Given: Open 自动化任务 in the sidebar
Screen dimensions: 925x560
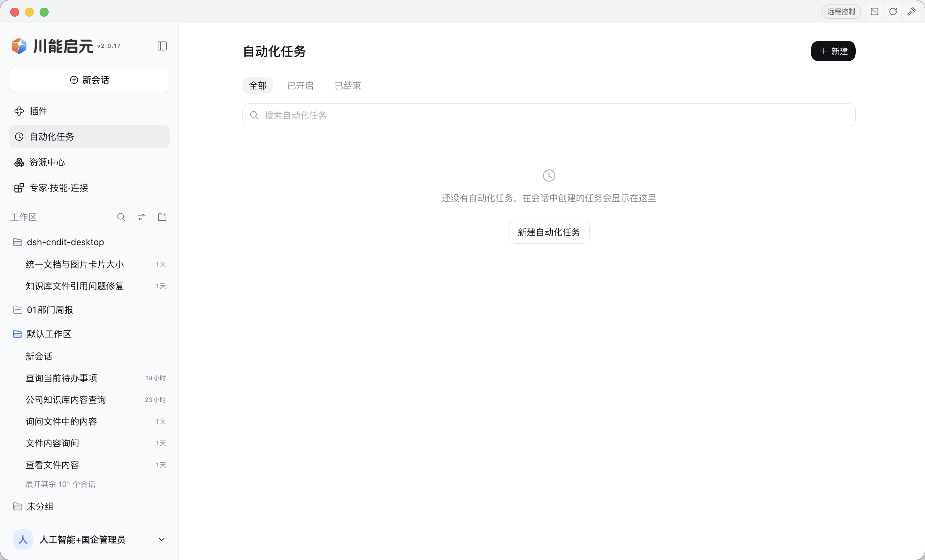Looking at the screenshot, I should 89,137.
